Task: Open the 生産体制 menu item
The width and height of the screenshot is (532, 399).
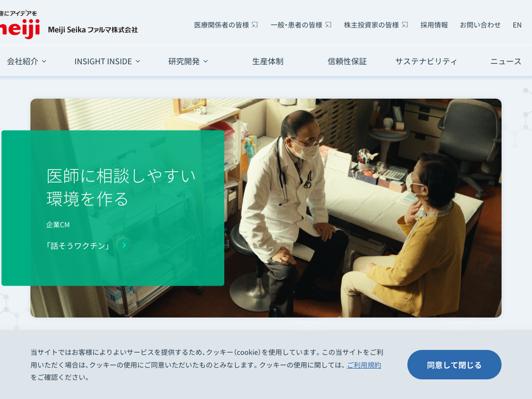Action: (x=268, y=62)
